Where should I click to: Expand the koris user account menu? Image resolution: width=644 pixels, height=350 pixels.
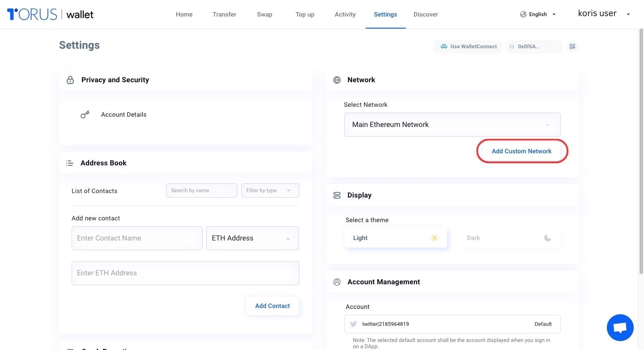(x=604, y=14)
